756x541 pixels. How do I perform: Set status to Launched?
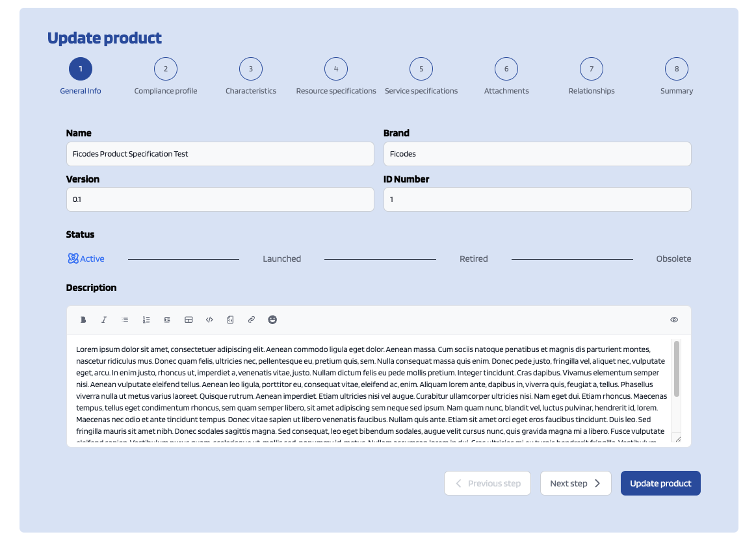tap(281, 258)
